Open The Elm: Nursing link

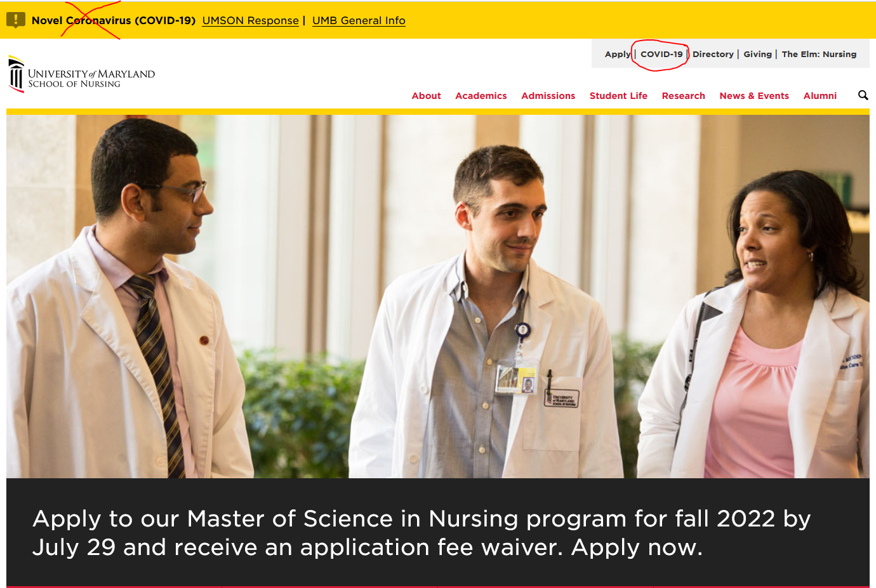[819, 55]
